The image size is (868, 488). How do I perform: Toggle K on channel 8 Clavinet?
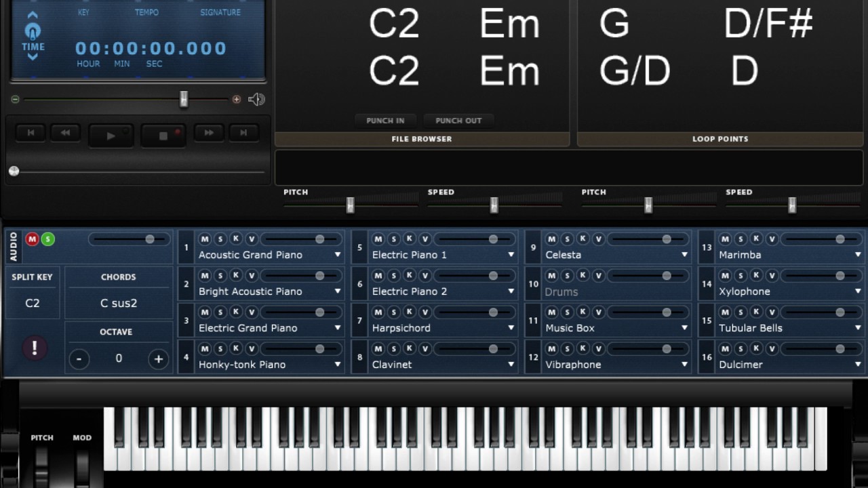(x=410, y=349)
